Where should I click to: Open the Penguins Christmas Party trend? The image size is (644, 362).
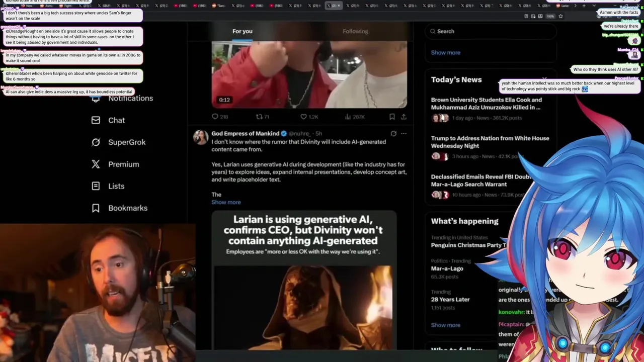click(469, 245)
